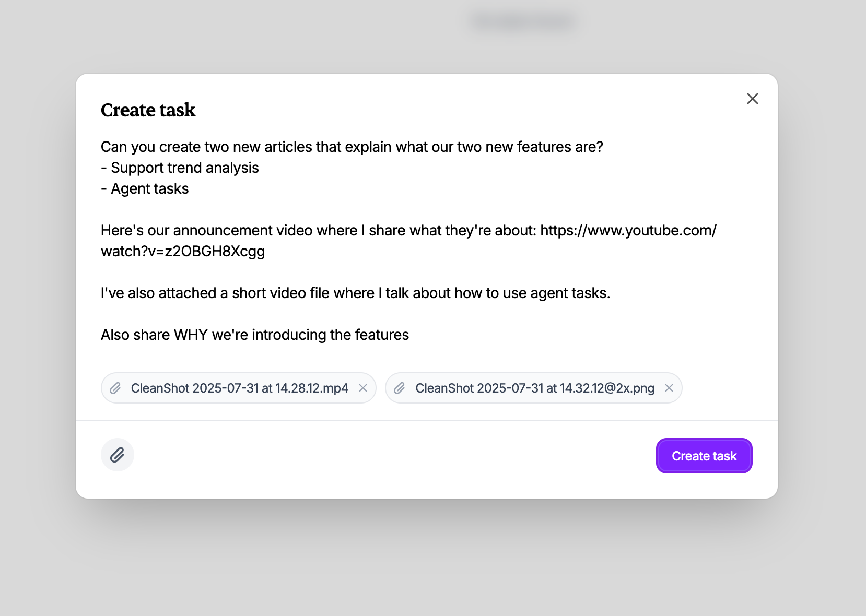
Task: Click the "watch?v=z2OBGH8Xcgg" URL portion
Action: (183, 251)
